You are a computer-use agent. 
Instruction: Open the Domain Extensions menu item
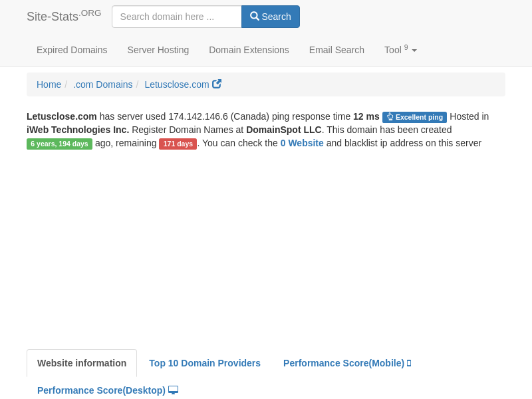[249, 50]
